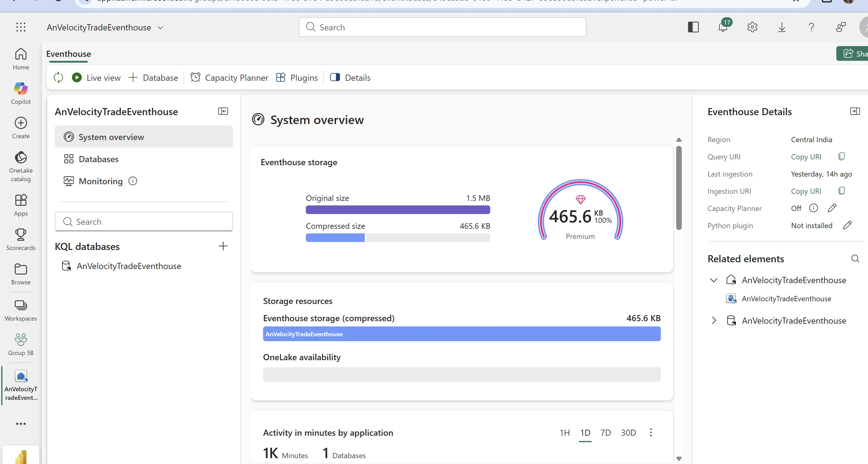Open Scorecards in the left rail
The image size is (868, 464).
pyautogui.click(x=21, y=240)
